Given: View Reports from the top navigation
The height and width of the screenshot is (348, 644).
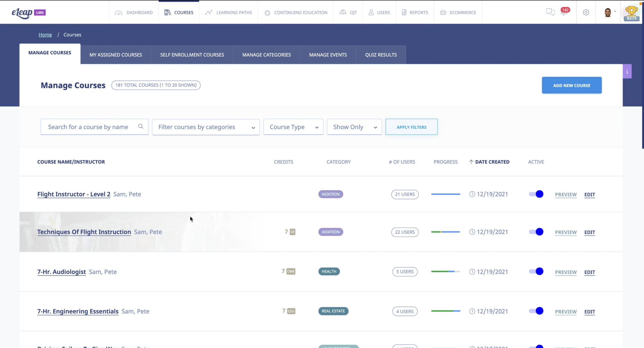Looking at the screenshot, I should point(415,12).
